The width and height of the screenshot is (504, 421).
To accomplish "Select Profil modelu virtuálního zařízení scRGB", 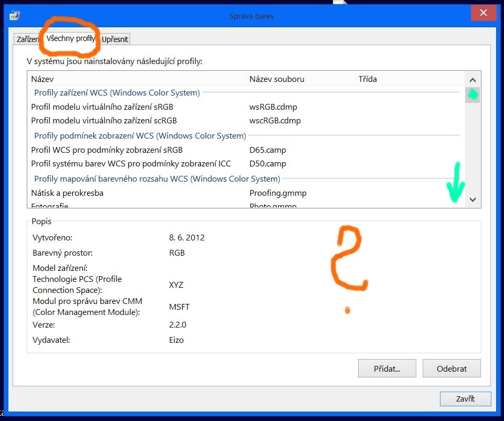I will (103, 121).
